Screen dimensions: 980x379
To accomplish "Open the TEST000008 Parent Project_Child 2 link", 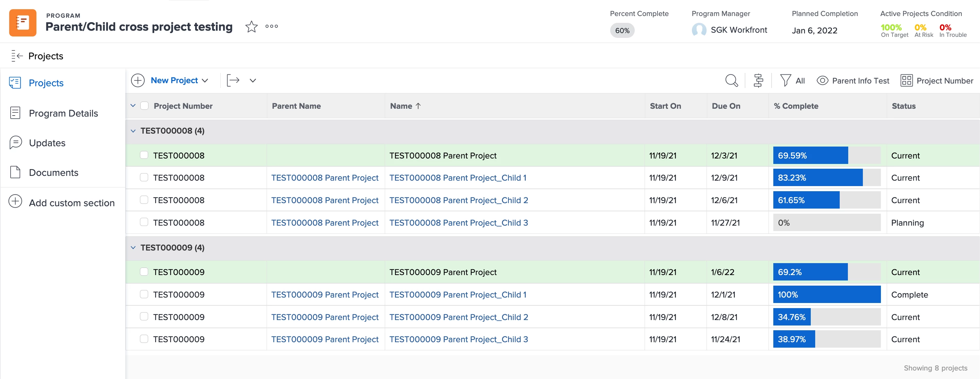I will coord(458,200).
